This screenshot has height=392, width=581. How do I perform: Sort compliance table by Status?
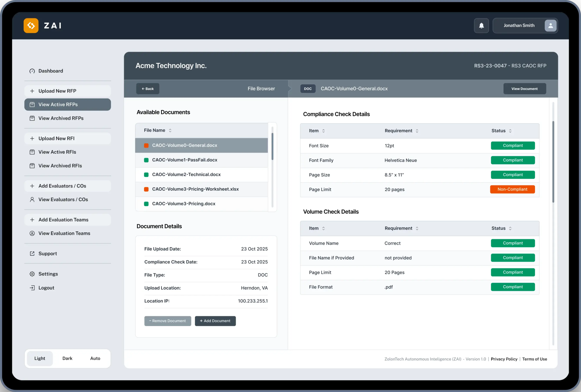pos(510,131)
